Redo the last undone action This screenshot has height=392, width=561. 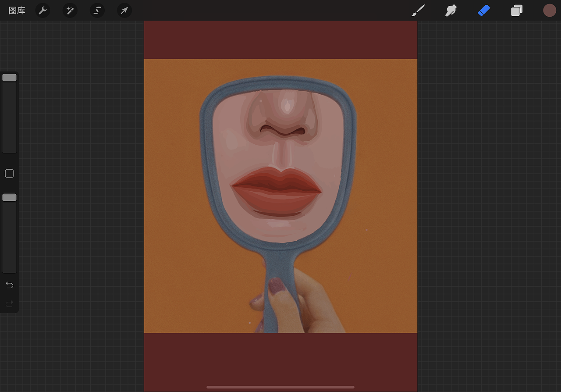9,303
